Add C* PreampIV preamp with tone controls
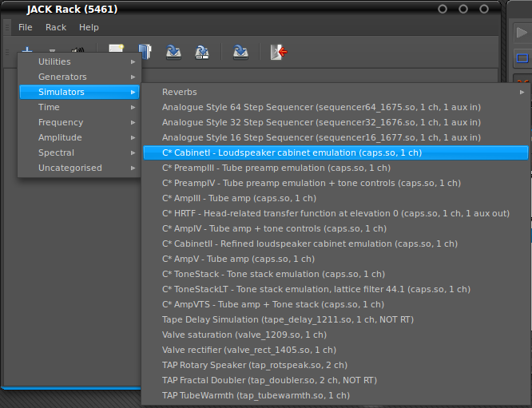Viewport: 532px width, 408px height. [x=335, y=183]
